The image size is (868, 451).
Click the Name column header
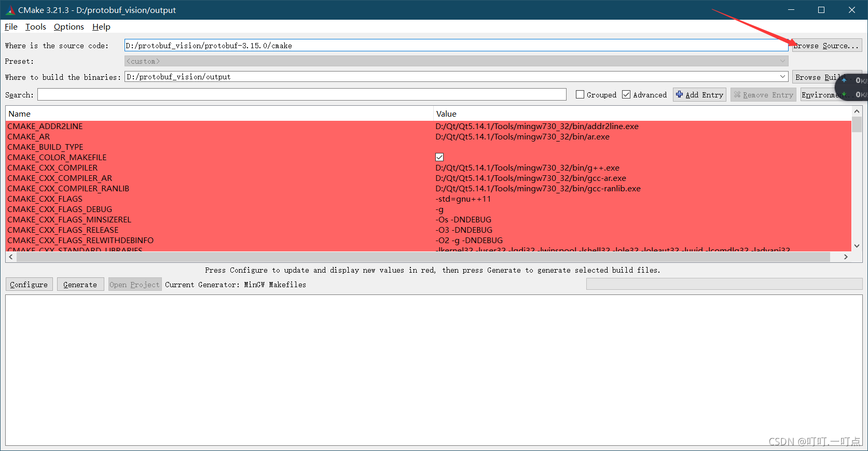pyautogui.click(x=219, y=114)
